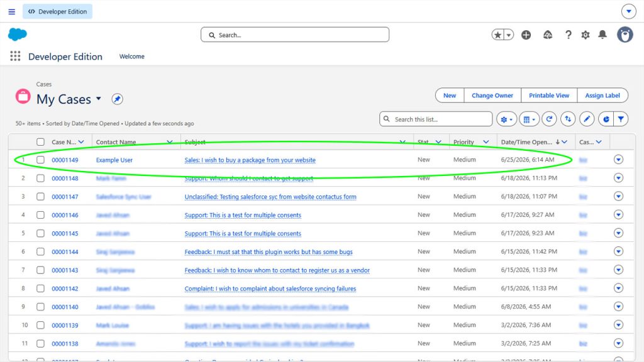Select the checkbox for case 00001144
Image resolution: width=644 pixels, height=362 pixels.
tap(40, 251)
